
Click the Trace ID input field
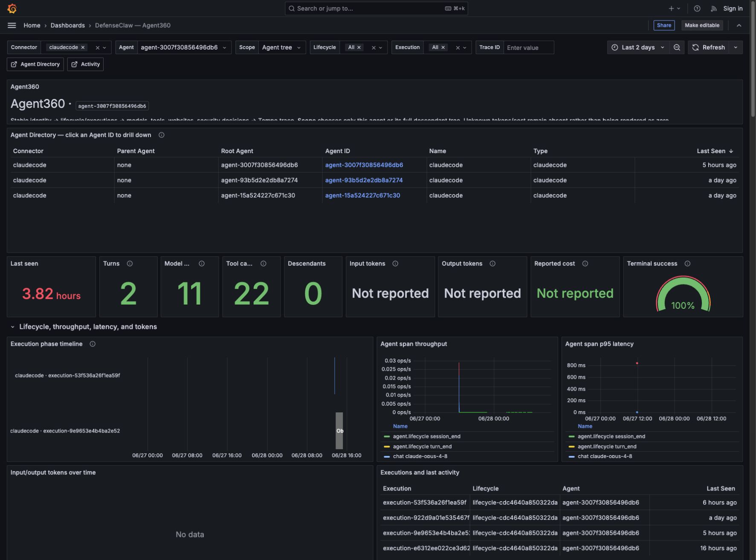[528, 47]
